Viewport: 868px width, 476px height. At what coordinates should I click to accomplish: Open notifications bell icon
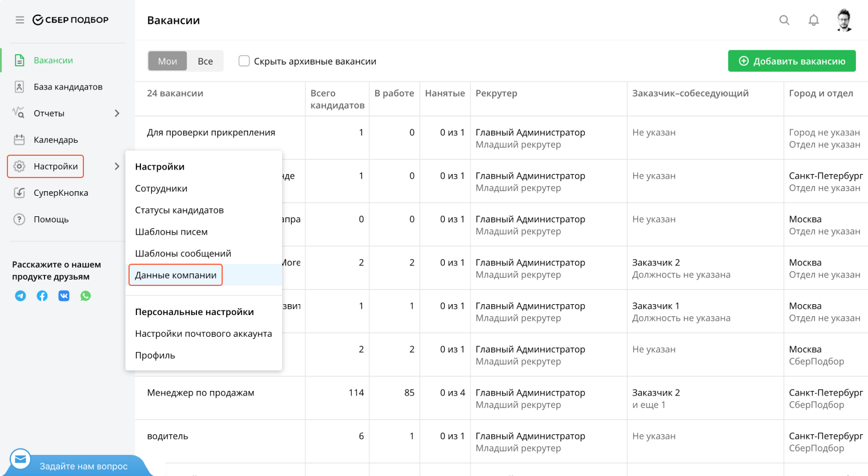pyautogui.click(x=813, y=20)
